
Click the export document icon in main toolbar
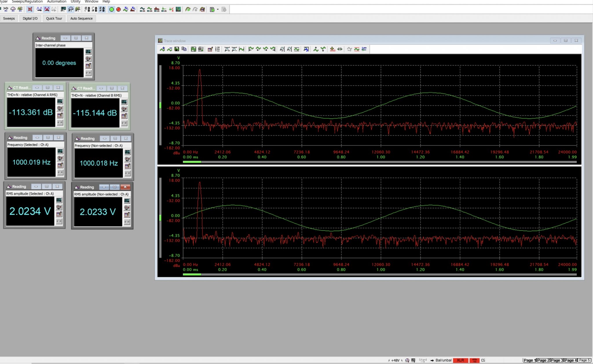[212, 9]
